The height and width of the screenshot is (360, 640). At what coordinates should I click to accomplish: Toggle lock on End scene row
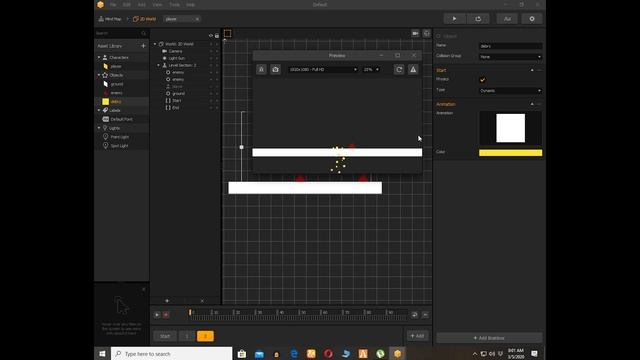217,108
